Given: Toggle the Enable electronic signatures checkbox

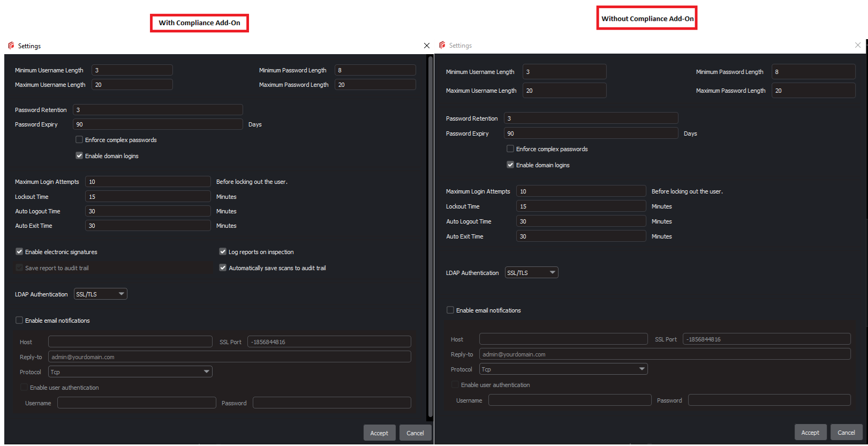Looking at the screenshot, I should [19, 252].
